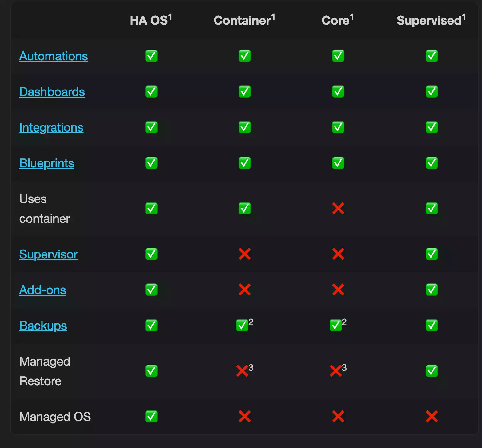Click the HA OS column header
The image size is (482, 448).
pyautogui.click(x=151, y=20)
